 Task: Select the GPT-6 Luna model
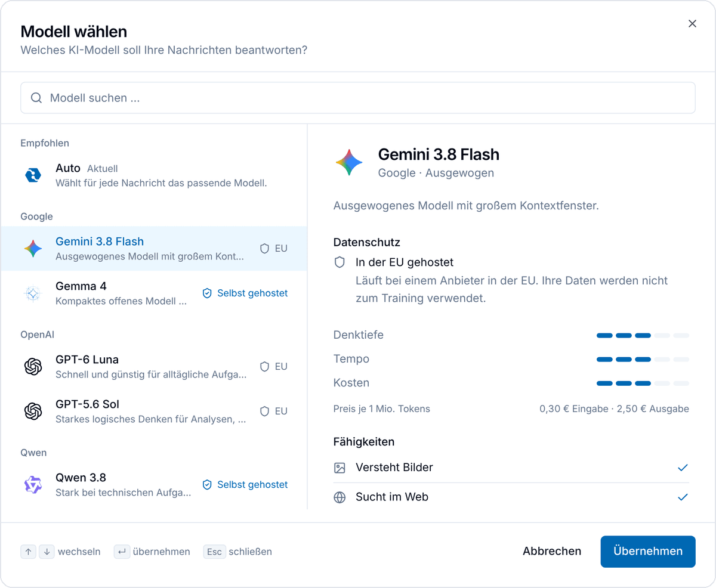click(154, 367)
